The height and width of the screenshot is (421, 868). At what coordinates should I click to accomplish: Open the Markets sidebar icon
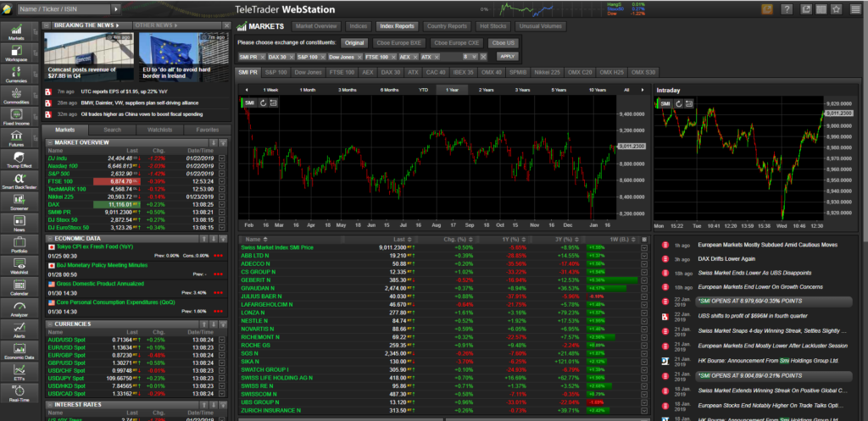pos(17,32)
